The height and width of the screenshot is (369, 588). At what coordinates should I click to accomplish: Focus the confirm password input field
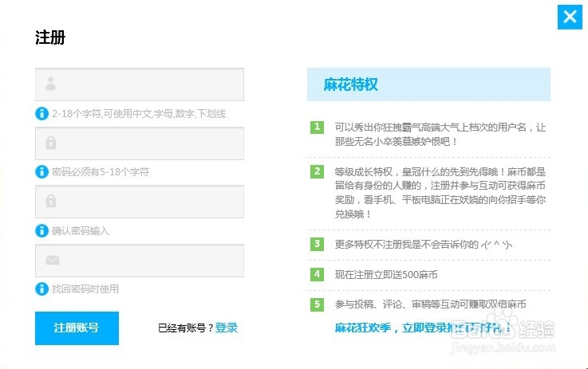(x=148, y=202)
